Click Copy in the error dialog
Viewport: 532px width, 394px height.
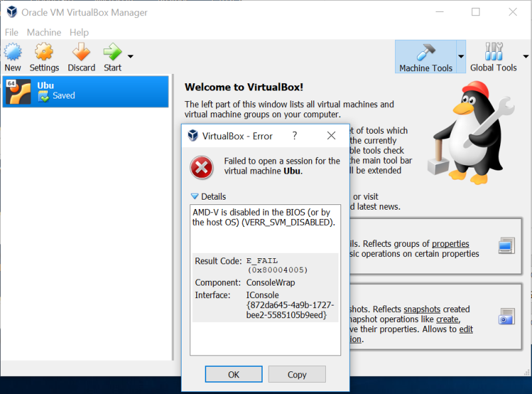[297, 374]
